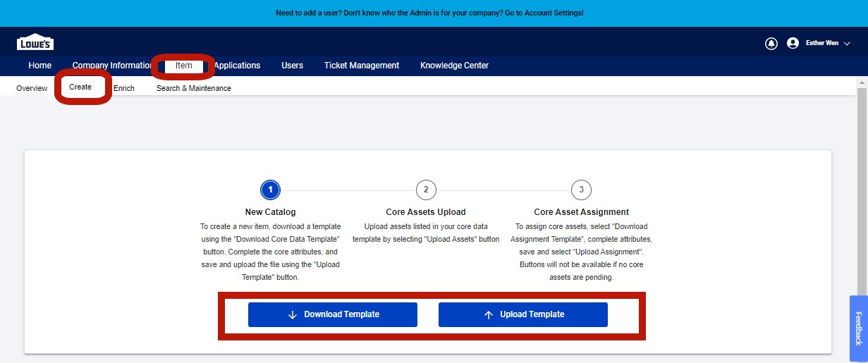Select step 1 New Catalog circle
Image resolution: width=868 pixels, height=363 pixels.
click(271, 190)
